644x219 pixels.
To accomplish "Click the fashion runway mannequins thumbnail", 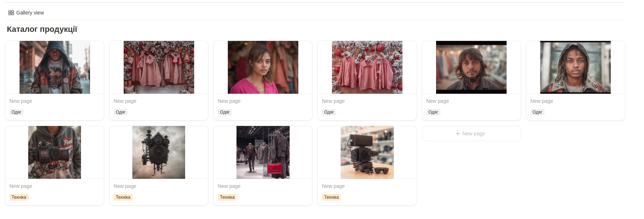I will 263,152.
